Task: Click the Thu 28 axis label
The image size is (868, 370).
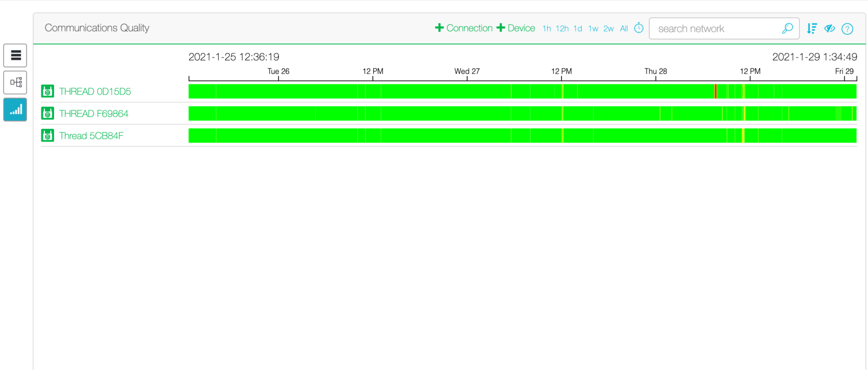Action: [656, 71]
